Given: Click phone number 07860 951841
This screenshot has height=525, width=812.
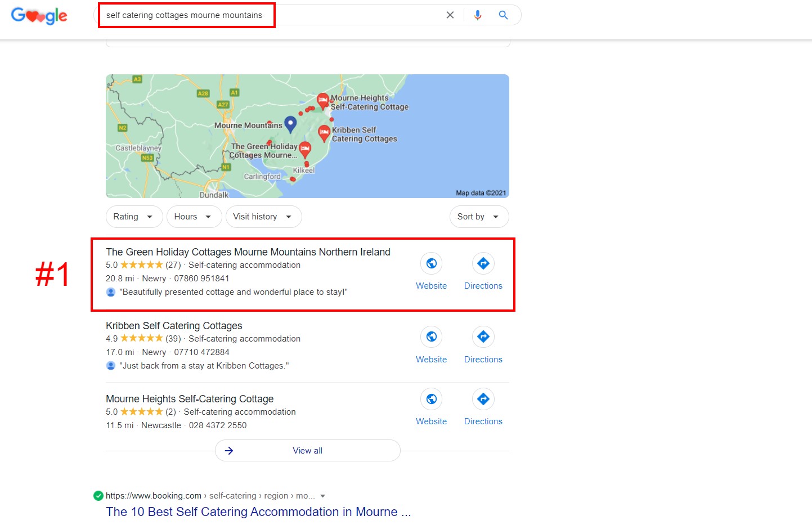Looking at the screenshot, I should (201, 279).
